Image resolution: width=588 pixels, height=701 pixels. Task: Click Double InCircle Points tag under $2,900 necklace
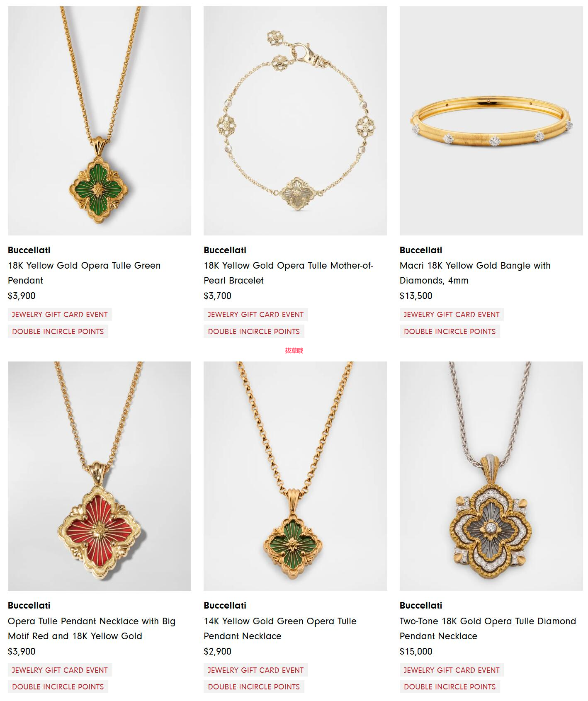(254, 687)
